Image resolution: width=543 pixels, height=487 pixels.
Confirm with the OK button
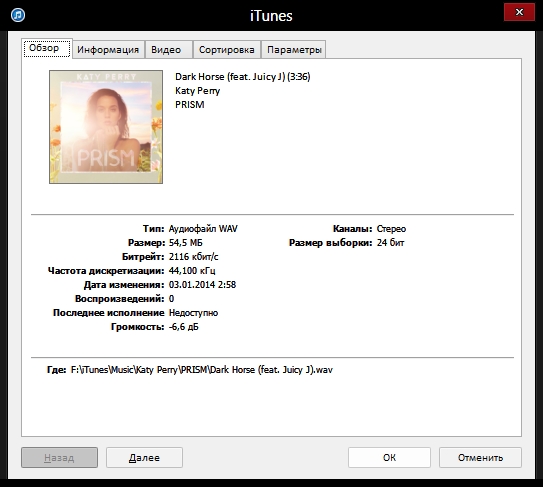coord(389,458)
